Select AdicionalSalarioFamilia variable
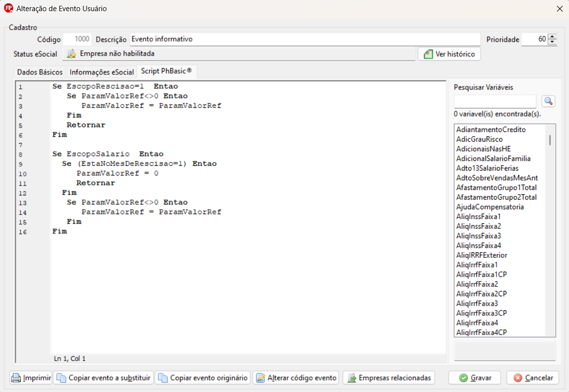 (x=493, y=159)
